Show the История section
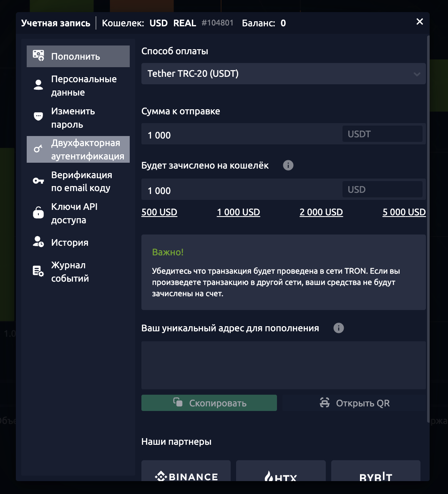The image size is (448, 494). pyautogui.click(x=78, y=242)
